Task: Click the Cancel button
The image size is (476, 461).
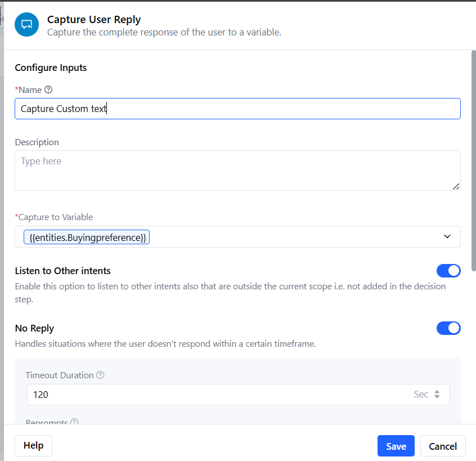Action: point(443,446)
